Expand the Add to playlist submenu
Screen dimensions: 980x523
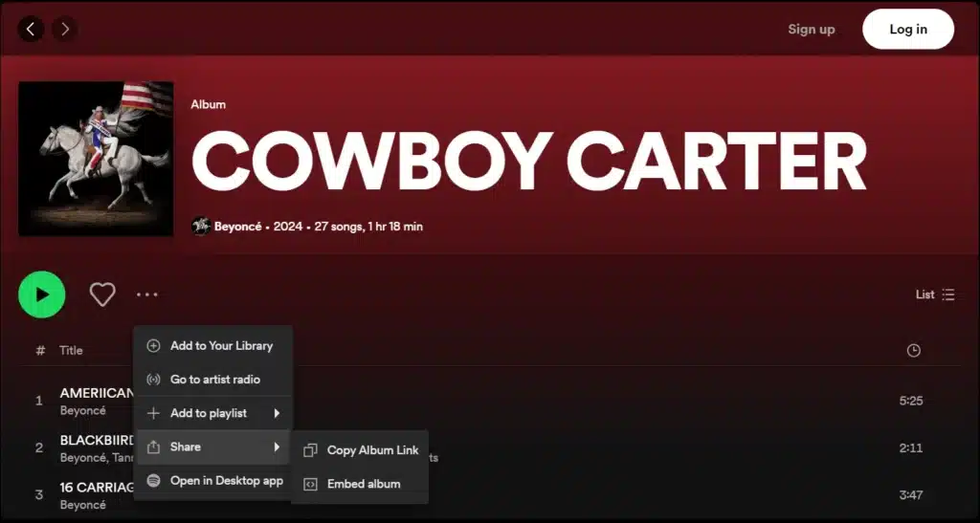[213, 413]
